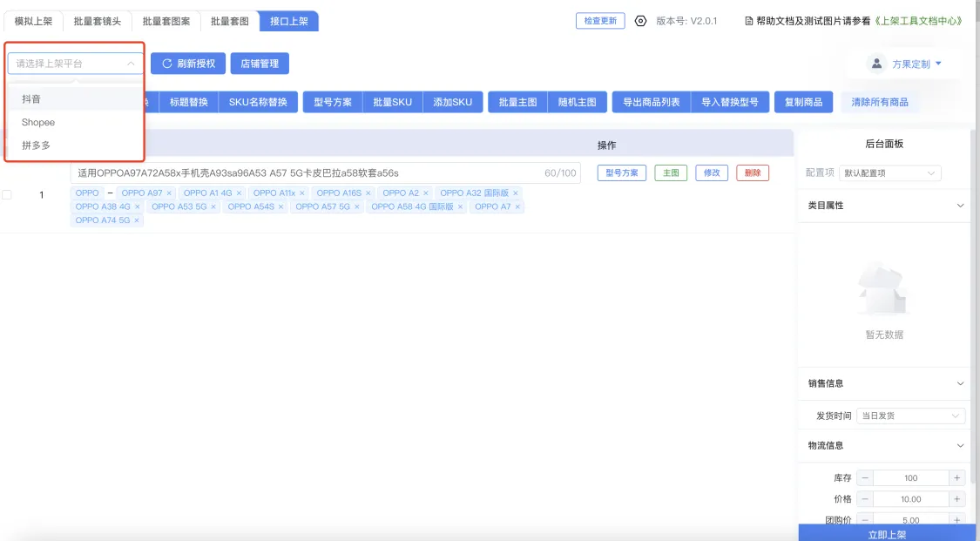Click the minus stepper for 价格
This screenshot has height=541, width=980.
tap(865, 499)
